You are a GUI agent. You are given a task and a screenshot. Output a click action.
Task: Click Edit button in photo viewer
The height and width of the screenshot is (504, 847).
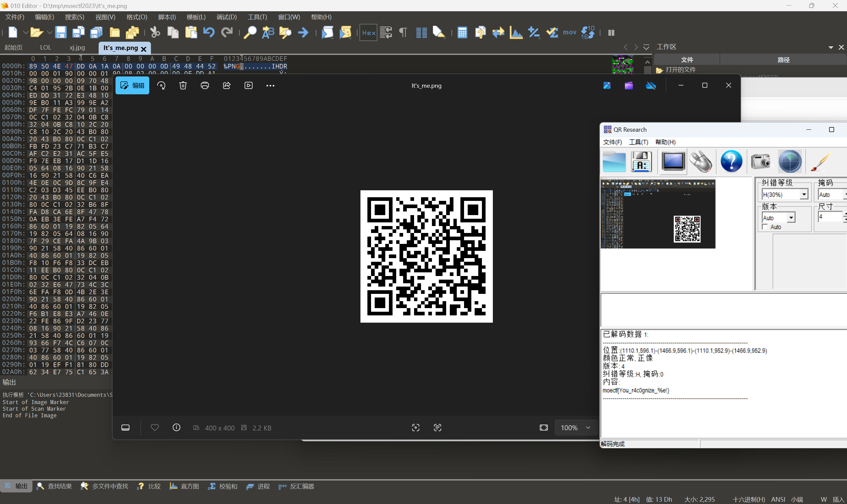pyautogui.click(x=132, y=86)
